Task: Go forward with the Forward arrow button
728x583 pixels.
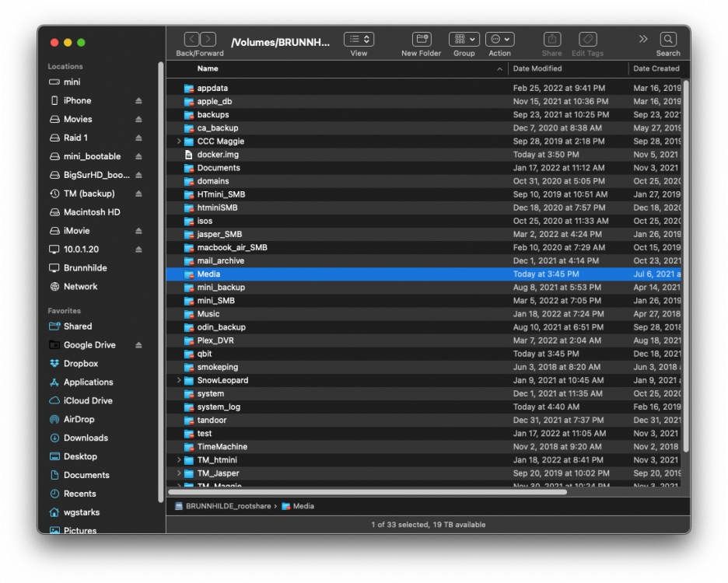Action: click(x=208, y=40)
